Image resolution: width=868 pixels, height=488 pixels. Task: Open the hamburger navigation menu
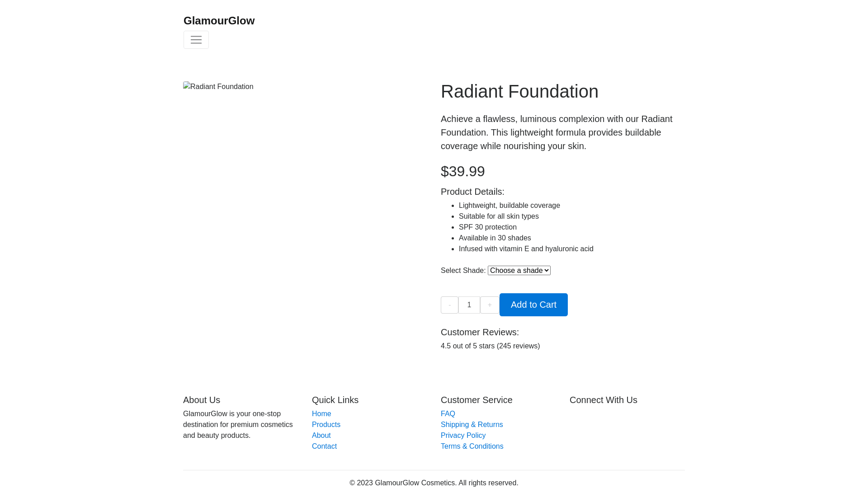[x=196, y=40]
